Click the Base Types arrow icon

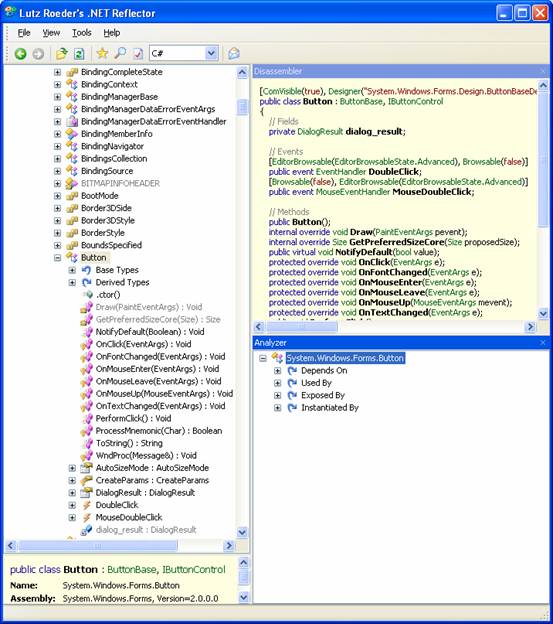click(86, 270)
